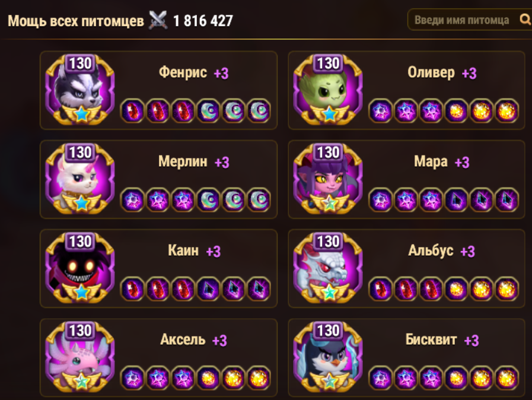Screen dimensions: 532x400
Task: Open Фенрис wolf pet portrait
Action: (x=79, y=90)
